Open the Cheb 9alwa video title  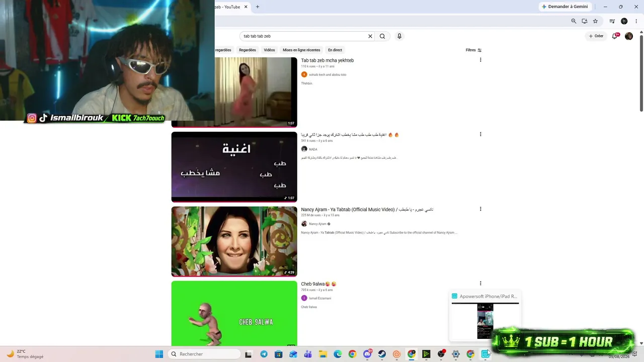tap(319, 284)
